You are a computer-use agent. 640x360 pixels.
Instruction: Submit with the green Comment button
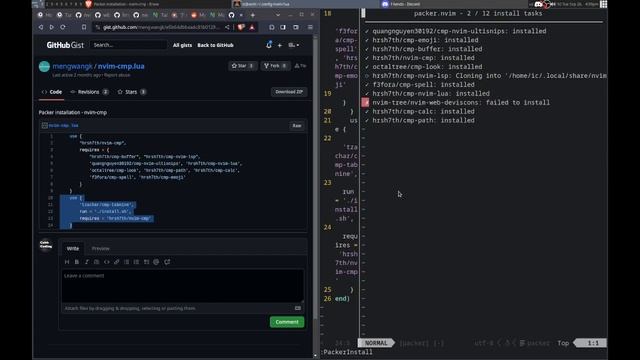(x=287, y=322)
